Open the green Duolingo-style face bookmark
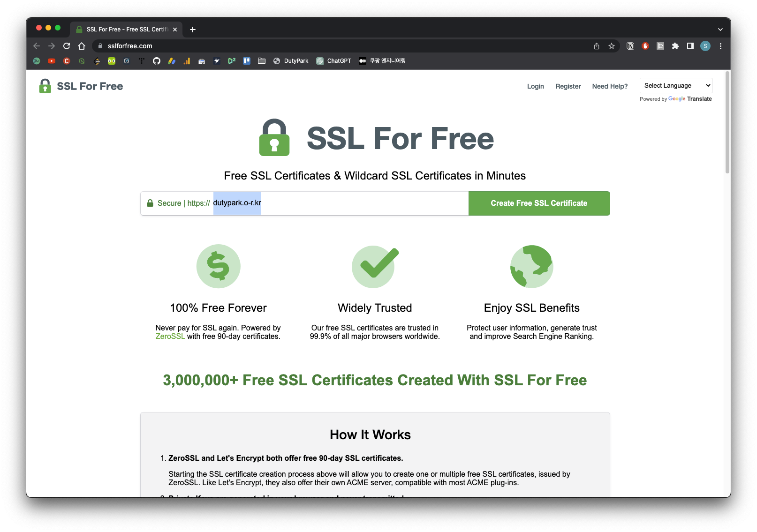The height and width of the screenshot is (532, 757). (x=112, y=61)
